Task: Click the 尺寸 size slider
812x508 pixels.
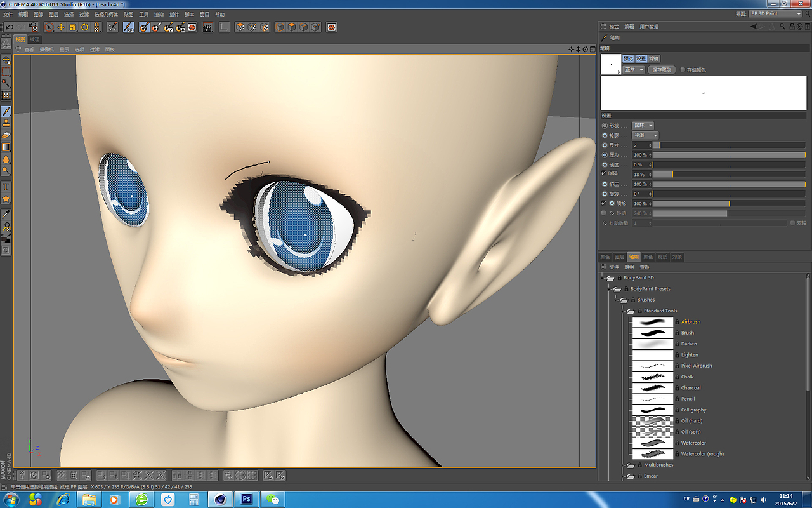Action: point(729,145)
